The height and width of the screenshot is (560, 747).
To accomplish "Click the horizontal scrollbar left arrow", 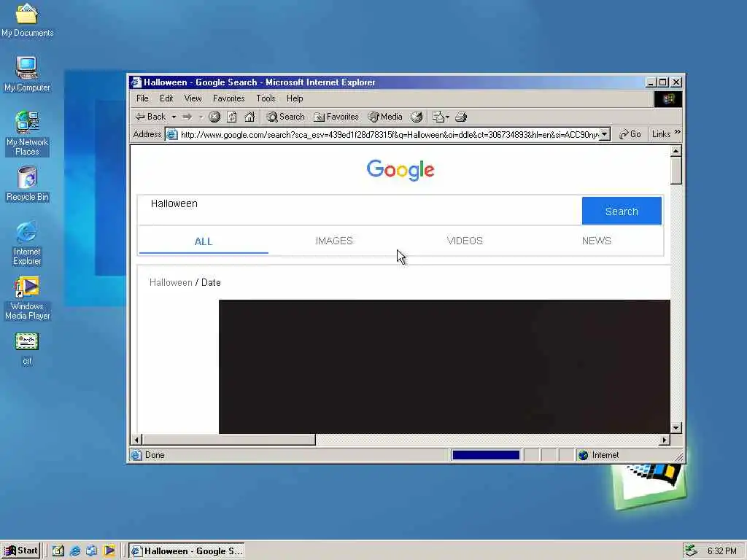I will coord(136,440).
